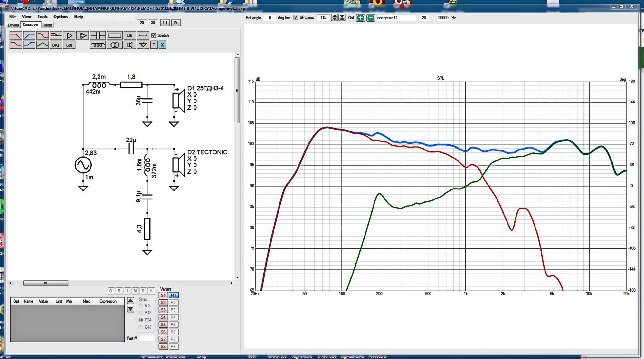The image size is (644, 359).
Task: Select the resistor component tool
Action: [x=115, y=35]
